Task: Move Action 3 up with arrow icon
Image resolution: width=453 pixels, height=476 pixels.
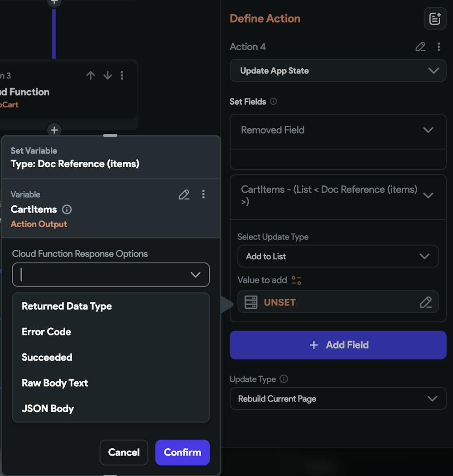Action: 91,75
